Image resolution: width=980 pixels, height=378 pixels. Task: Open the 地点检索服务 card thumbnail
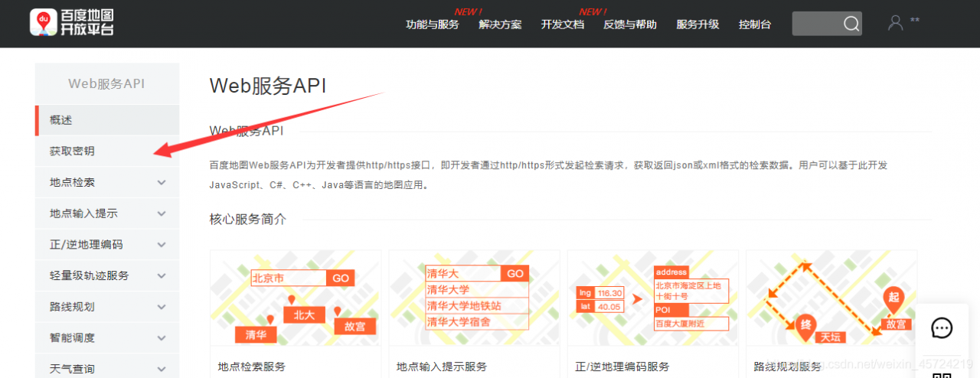296,298
